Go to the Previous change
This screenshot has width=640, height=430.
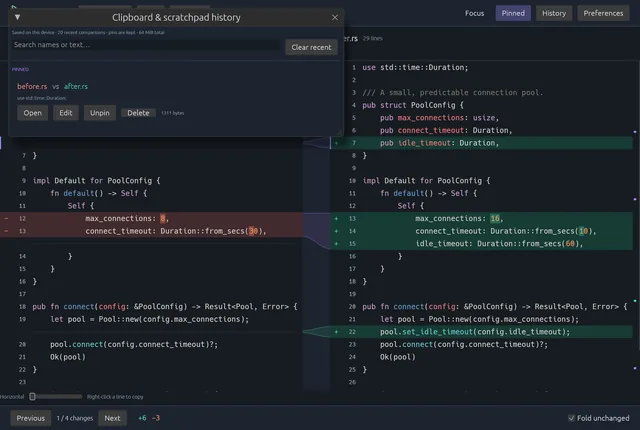[x=31, y=418]
